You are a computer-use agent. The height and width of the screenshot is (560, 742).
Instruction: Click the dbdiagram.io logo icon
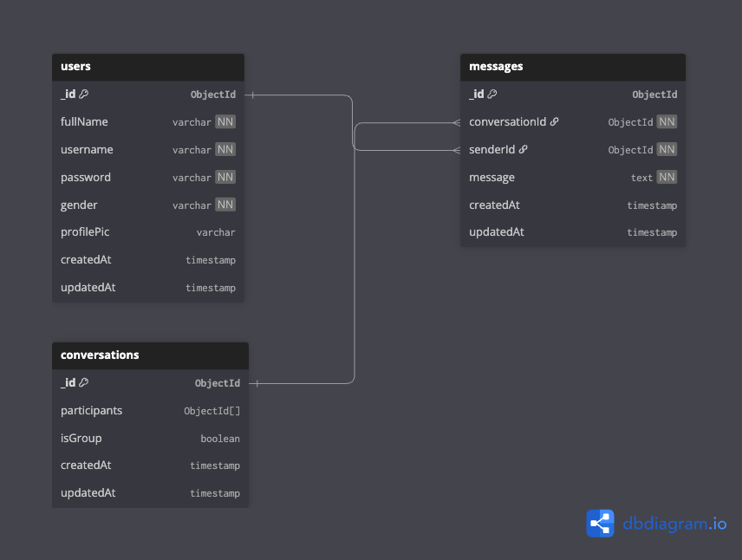(x=599, y=523)
